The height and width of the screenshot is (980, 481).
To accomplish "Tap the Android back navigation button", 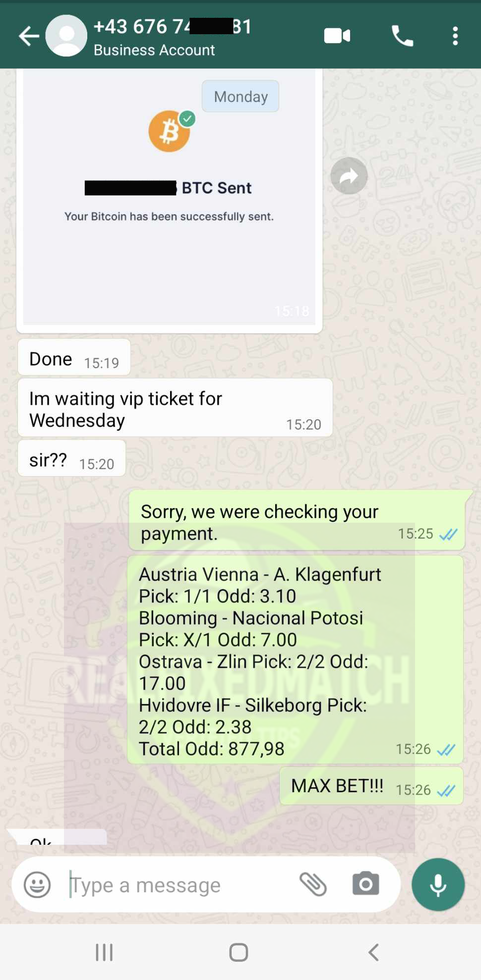I will (x=374, y=952).
